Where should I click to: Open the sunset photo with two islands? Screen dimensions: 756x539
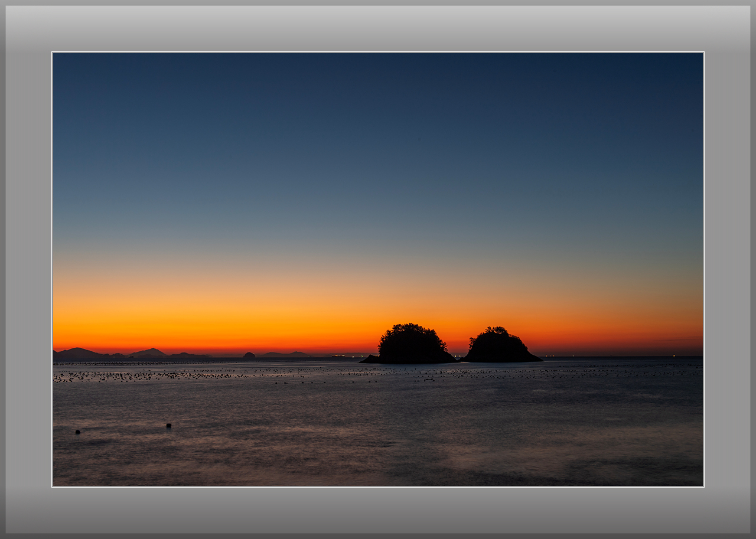(378, 269)
